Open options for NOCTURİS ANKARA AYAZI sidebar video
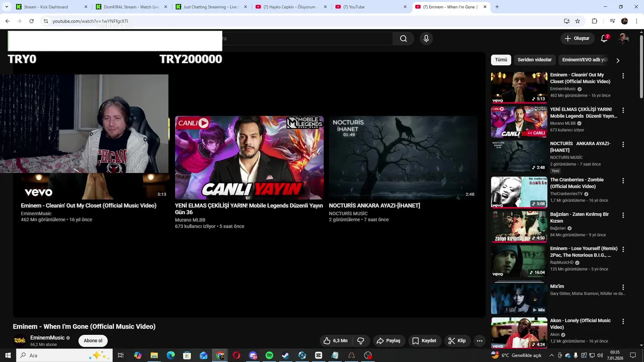This screenshot has height=362, width=644. pos(623,144)
